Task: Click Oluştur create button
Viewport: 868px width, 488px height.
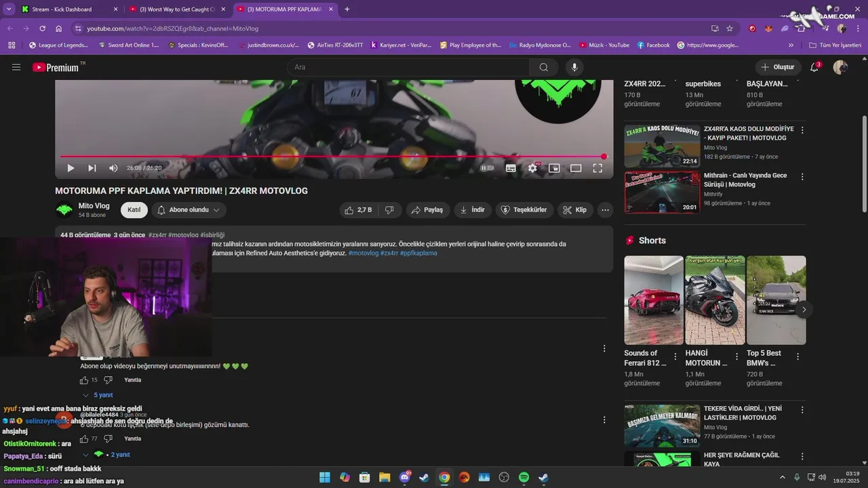Action: coord(778,67)
